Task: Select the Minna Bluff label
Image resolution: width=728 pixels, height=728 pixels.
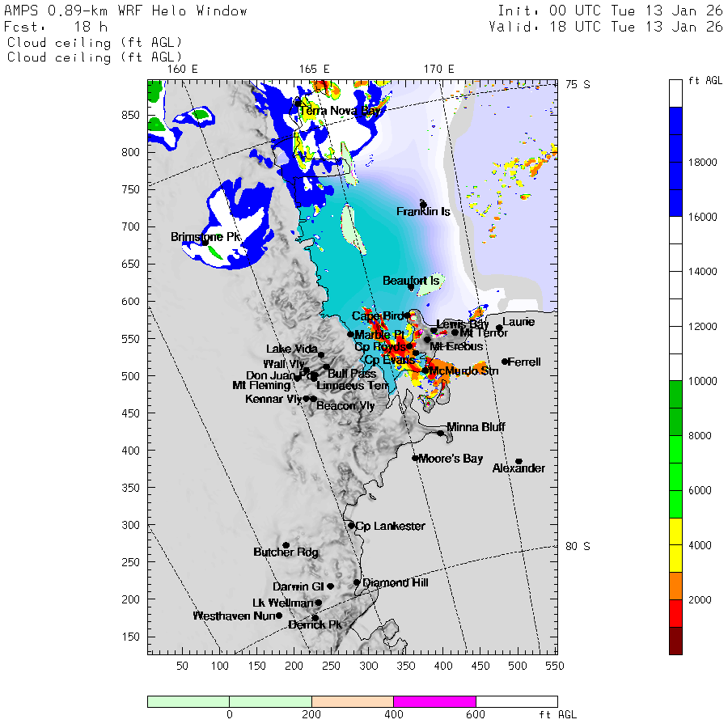Action: 476,426
